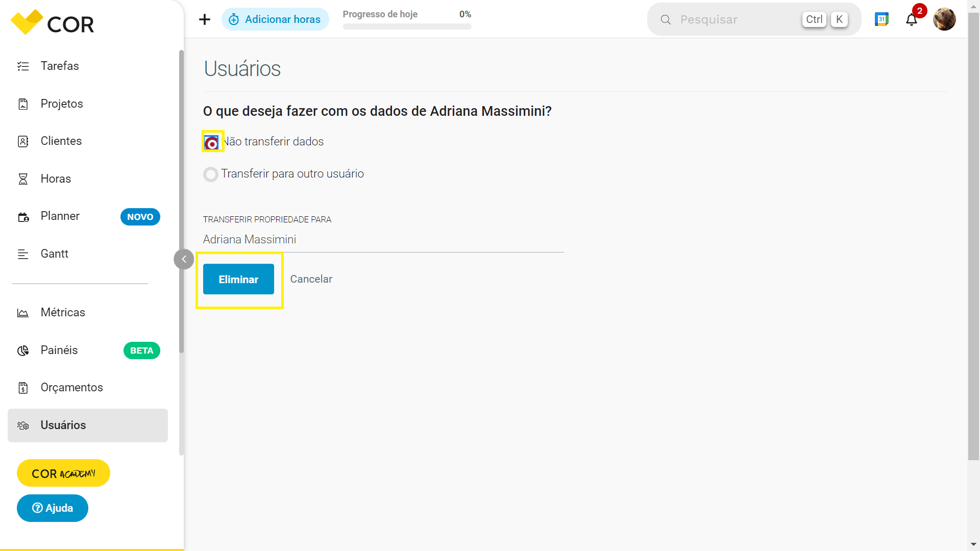
Task: Click the Usuários people-gear icon
Action: coord(23,425)
